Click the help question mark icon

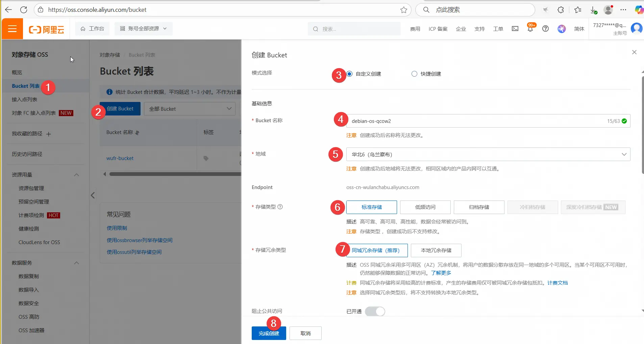pyautogui.click(x=545, y=29)
